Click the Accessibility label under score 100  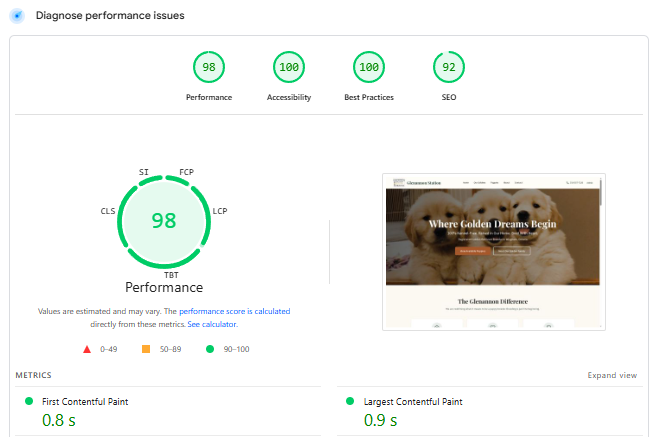tap(289, 97)
